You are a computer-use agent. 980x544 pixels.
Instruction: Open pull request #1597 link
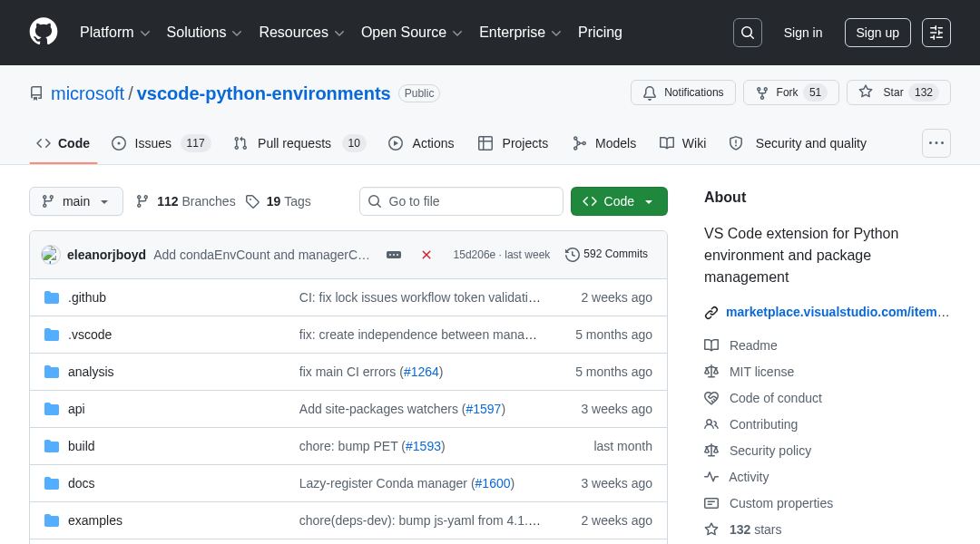coord(483,409)
